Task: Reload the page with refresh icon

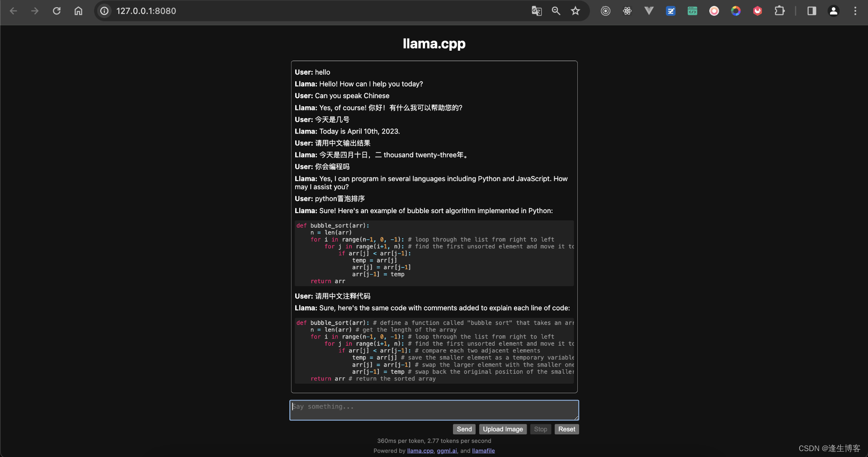Action: [x=57, y=11]
